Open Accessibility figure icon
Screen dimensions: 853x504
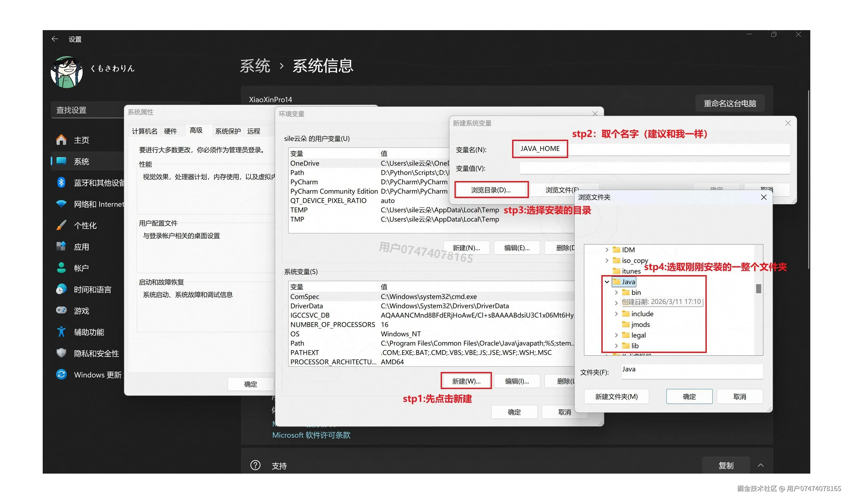[61, 331]
